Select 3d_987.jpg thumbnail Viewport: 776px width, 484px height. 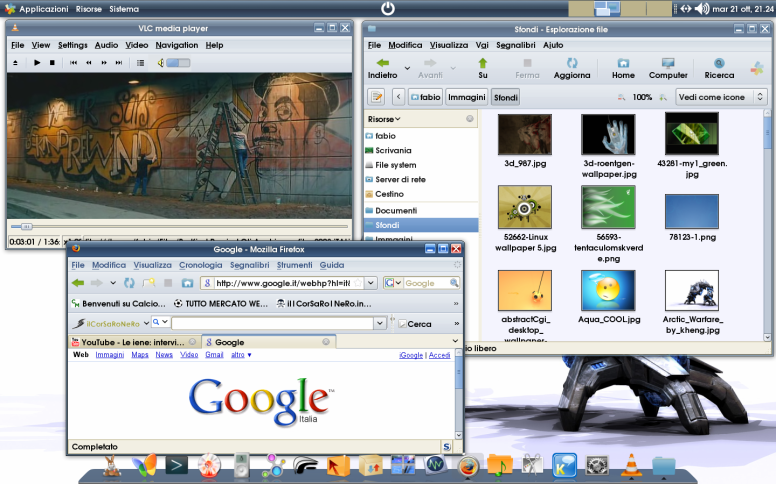(525, 134)
